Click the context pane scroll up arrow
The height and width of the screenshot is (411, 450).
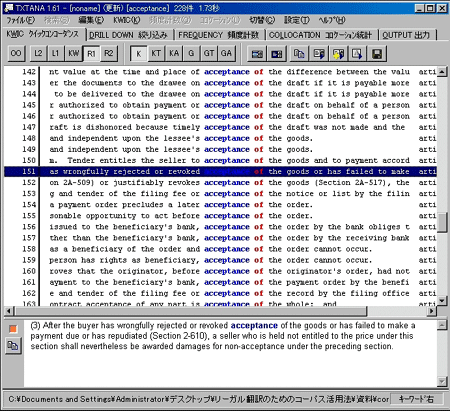(442, 325)
